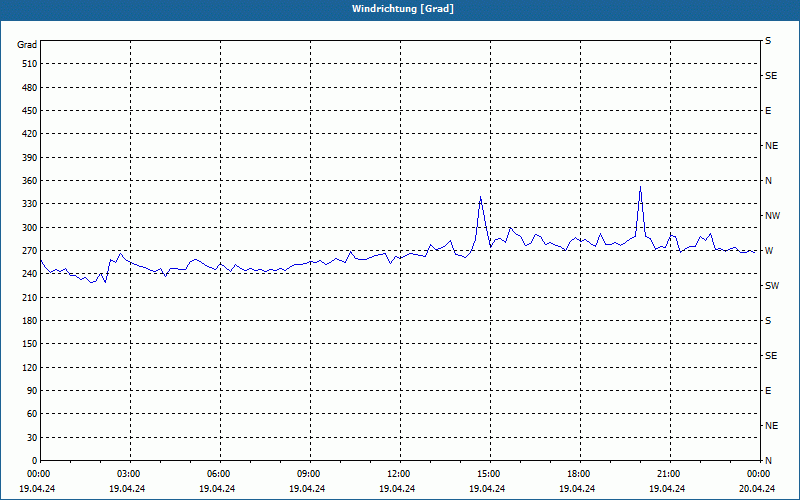800x500 pixels.
Task: Click the 270 y-axis tick label
Action: 27,251
